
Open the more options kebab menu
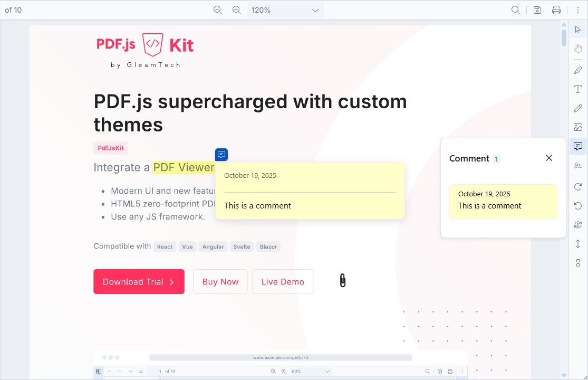(578, 10)
